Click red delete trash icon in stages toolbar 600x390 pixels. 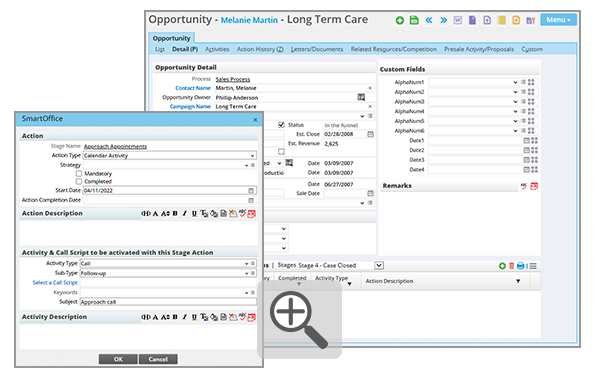(x=511, y=266)
